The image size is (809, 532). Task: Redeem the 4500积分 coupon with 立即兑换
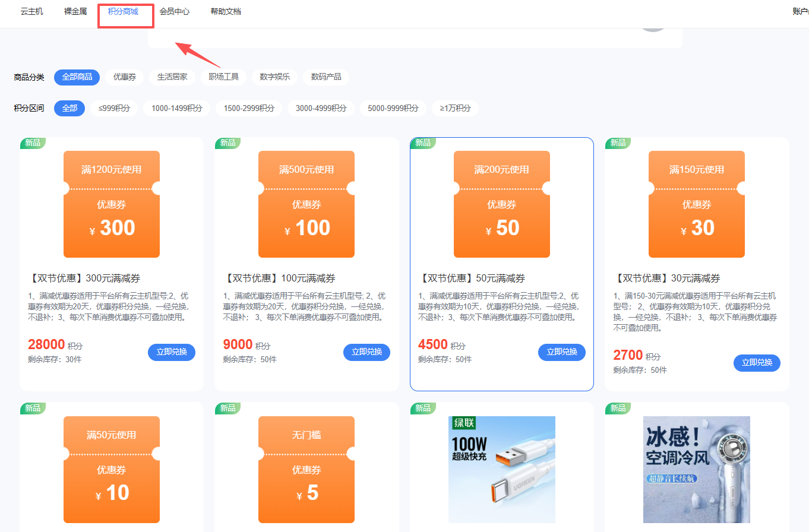pyautogui.click(x=561, y=352)
